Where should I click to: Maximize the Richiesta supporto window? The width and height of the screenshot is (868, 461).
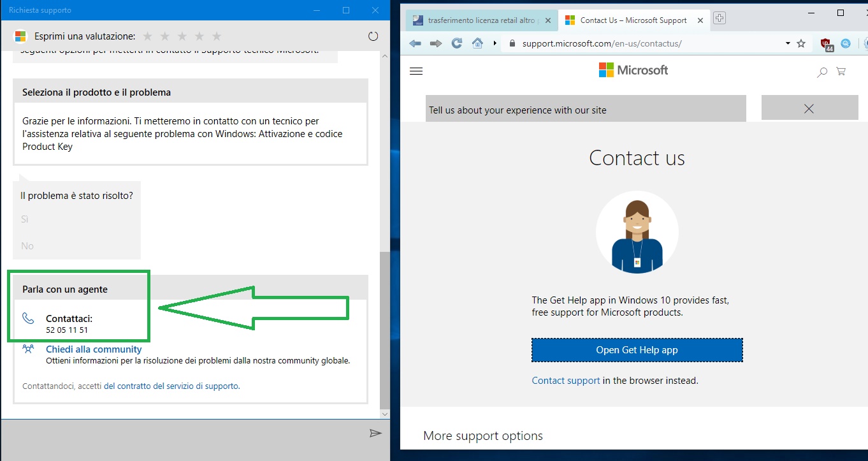pos(346,10)
